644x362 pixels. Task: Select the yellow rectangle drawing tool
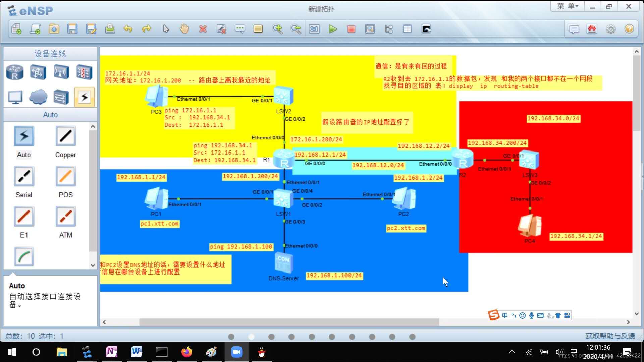(258, 29)
